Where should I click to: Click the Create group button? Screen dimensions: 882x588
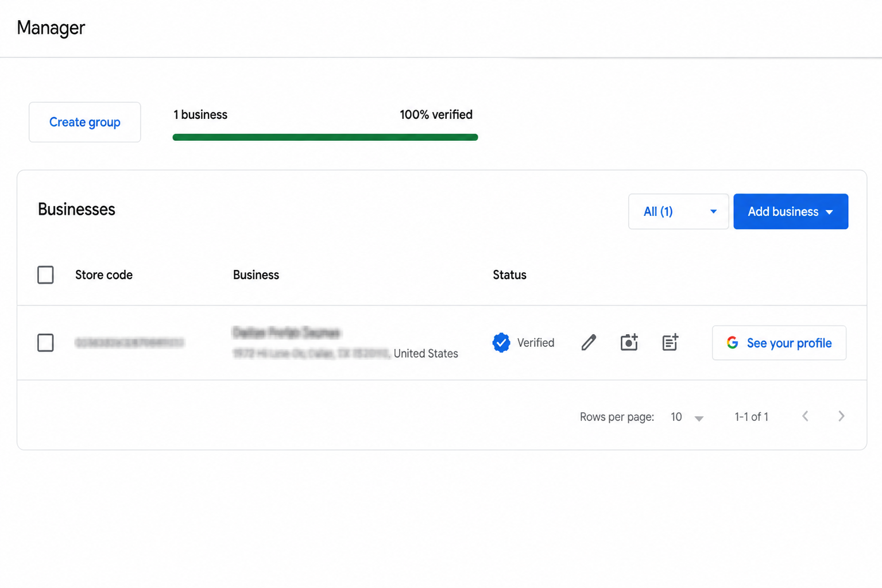pos(85,122)
